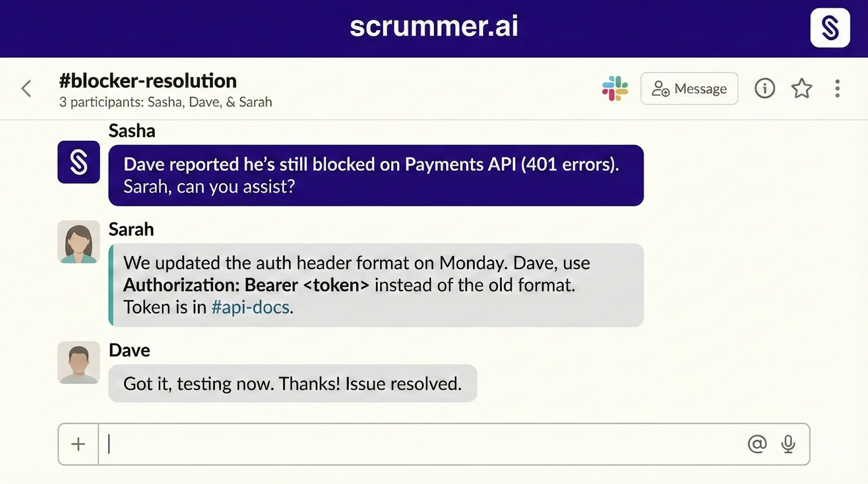The width and height of the screenshot is (868, 484).
Task: Toggle the star to favorite the channel
Action: [x=801, y=88]
